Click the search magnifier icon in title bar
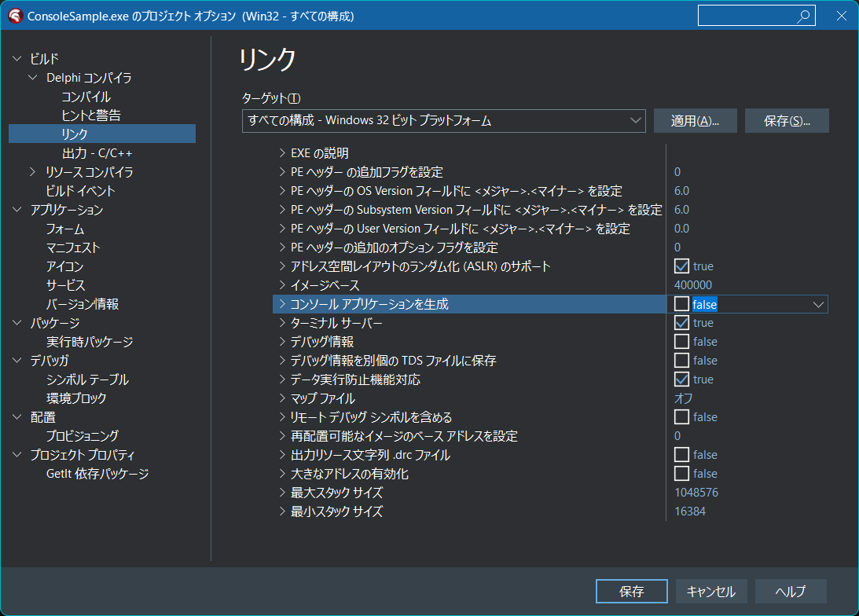The height and width of the screenshot is (616, 859). [803, 16]
